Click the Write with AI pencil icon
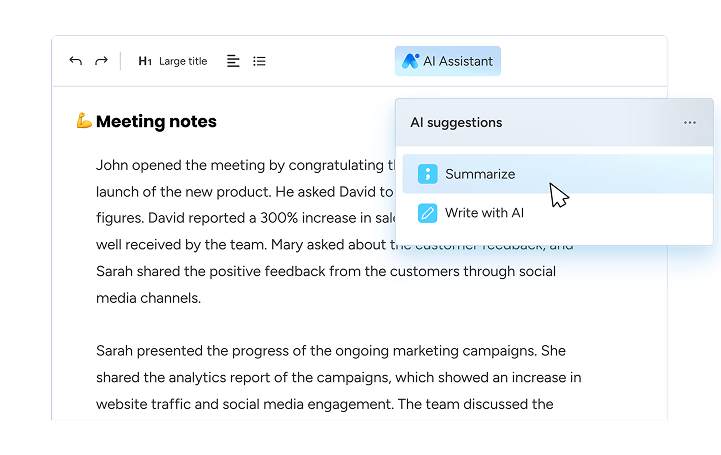This screenshot has height=455, width=721. 428,213
